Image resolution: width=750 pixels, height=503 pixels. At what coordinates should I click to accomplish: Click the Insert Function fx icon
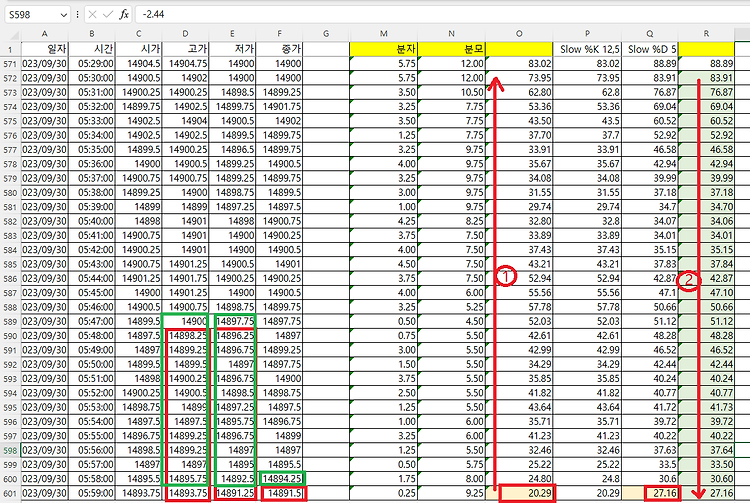[x=124, y=14]
